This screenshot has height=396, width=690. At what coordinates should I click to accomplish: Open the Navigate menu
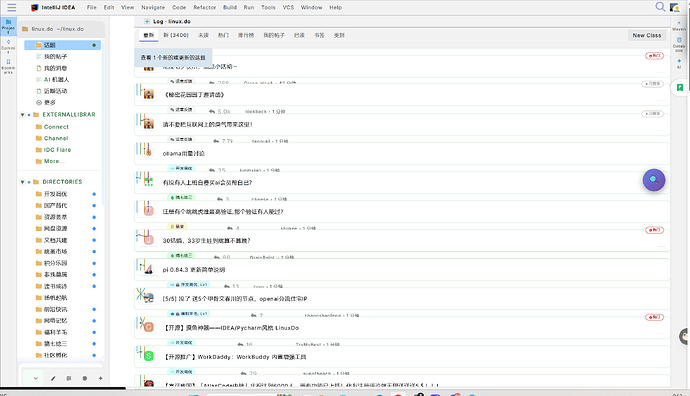pyautogui.click(x=153, y=7)
